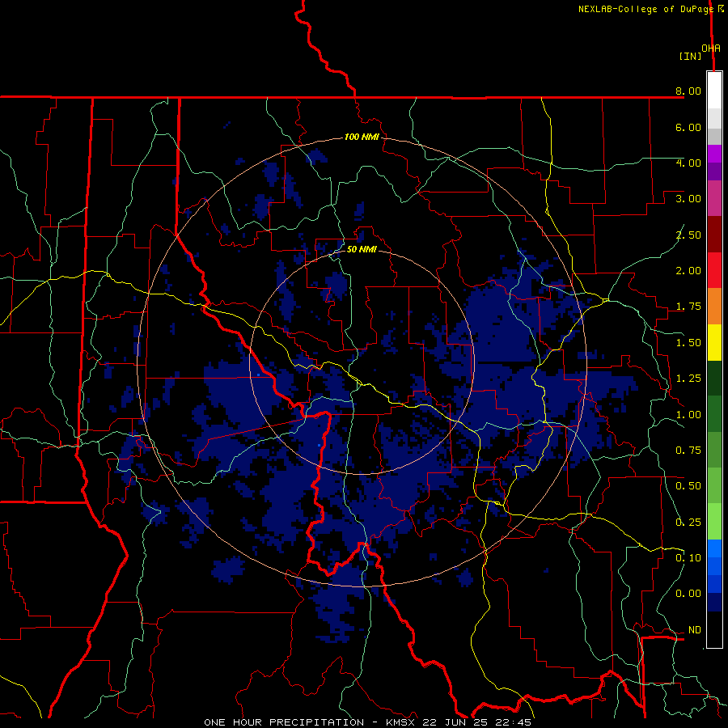Click the 4.00 legend value

pos(688,163)
